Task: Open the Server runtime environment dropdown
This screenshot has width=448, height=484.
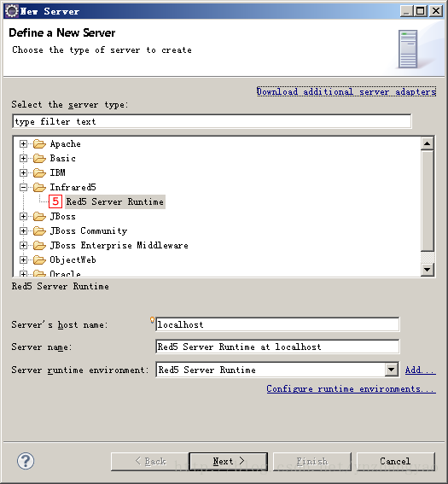Action: [x=391, y=370]
